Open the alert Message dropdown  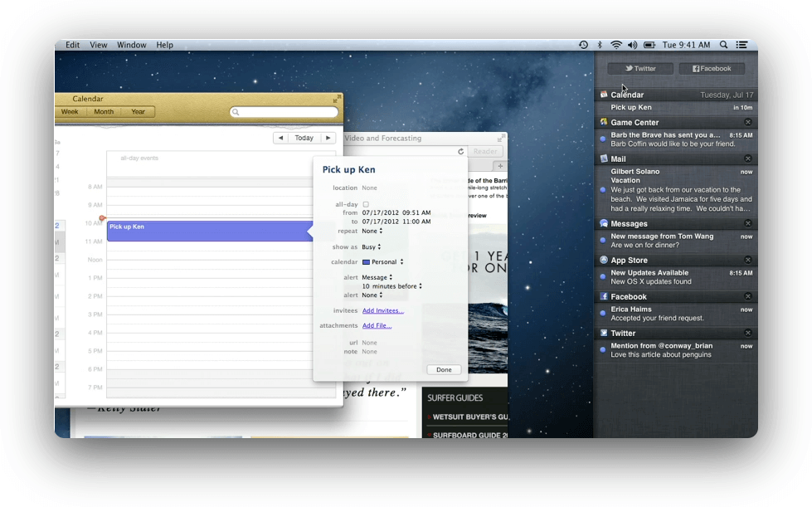(x=377, y=278)
